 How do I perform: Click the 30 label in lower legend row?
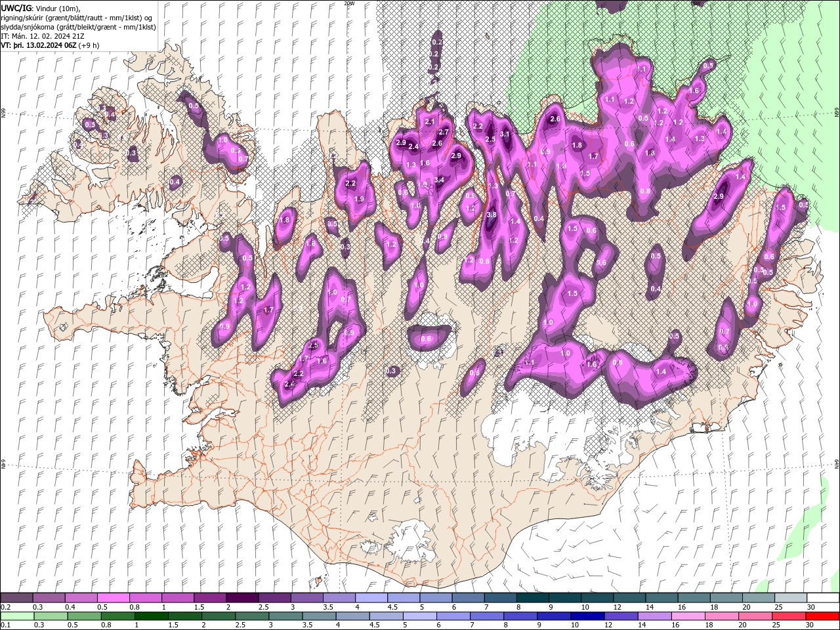(810, 625)
